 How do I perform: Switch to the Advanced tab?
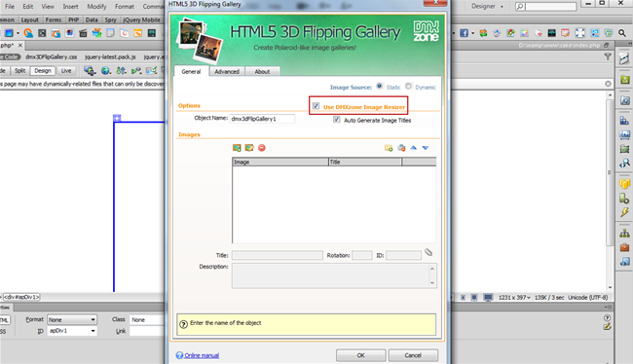[227, 71]
